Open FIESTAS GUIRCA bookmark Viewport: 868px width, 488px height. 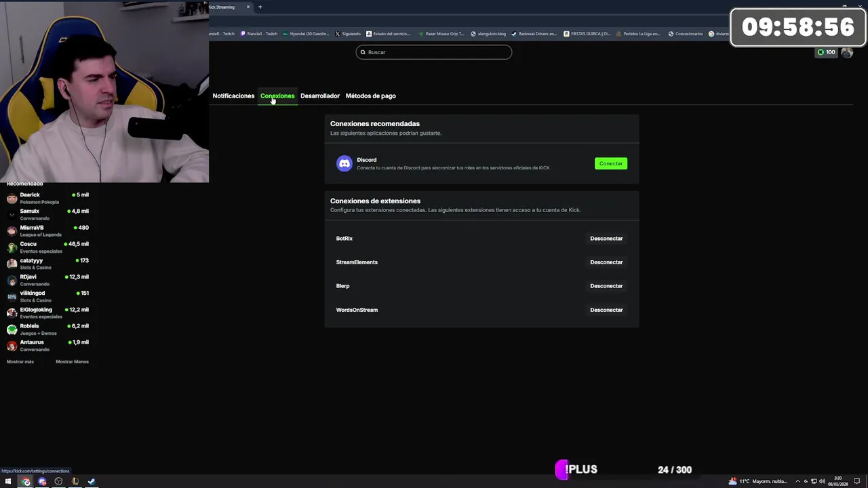(587, 34)
